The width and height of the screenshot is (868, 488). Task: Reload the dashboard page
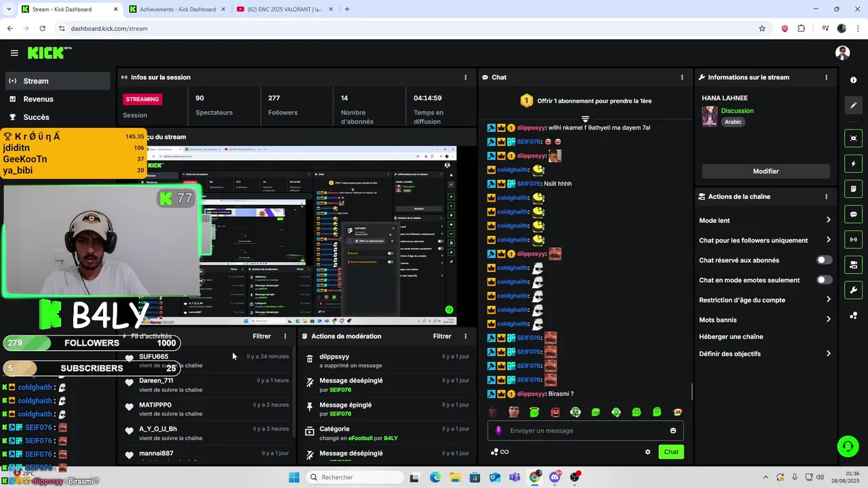[42, 28]
